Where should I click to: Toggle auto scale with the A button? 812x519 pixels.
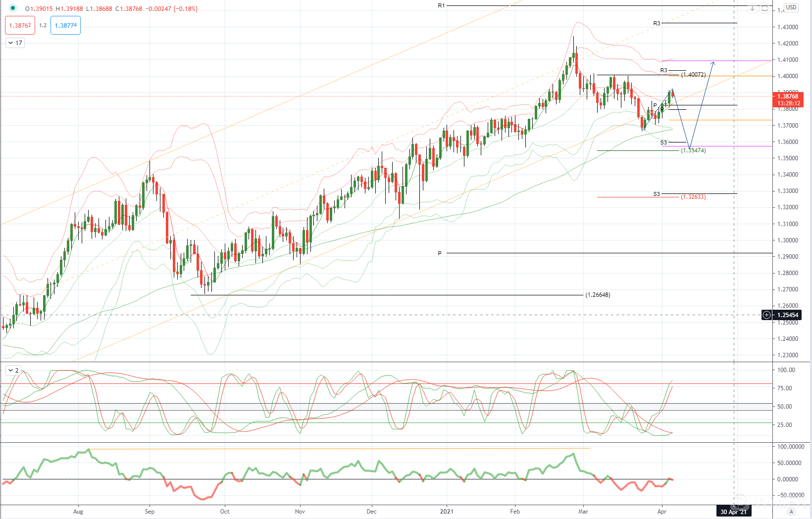[x=791, y=512]
